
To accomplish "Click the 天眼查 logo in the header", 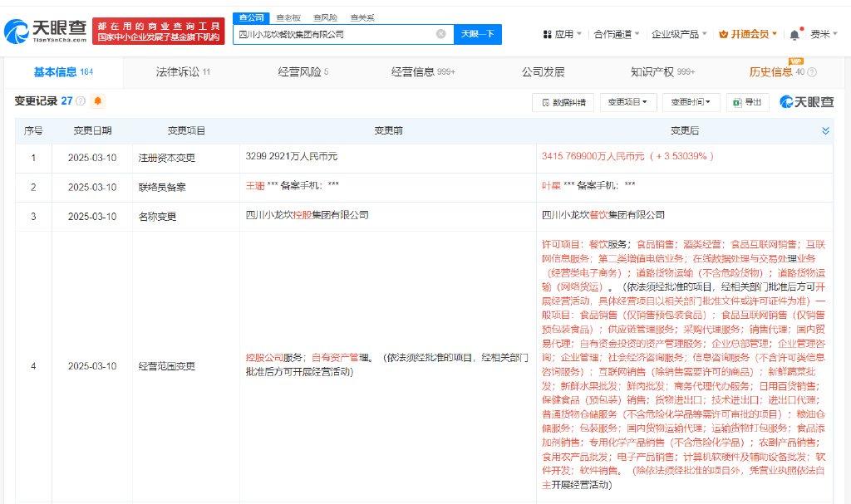I will pos(45,32).
